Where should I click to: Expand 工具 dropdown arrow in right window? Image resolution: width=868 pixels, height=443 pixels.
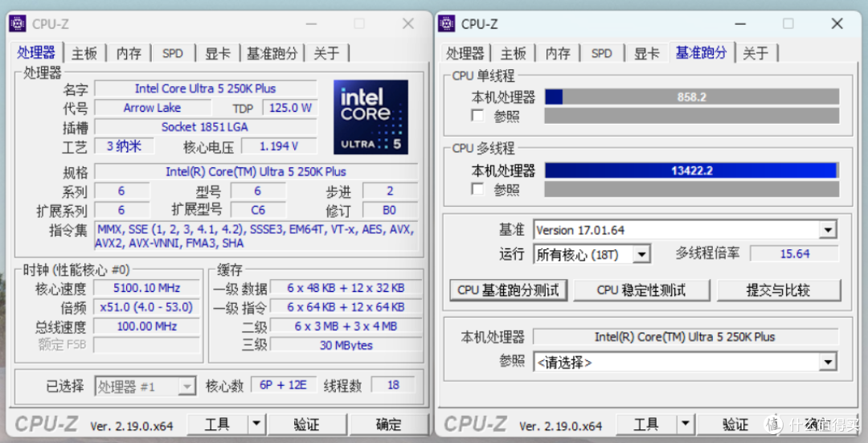click(x=685, y=425)
